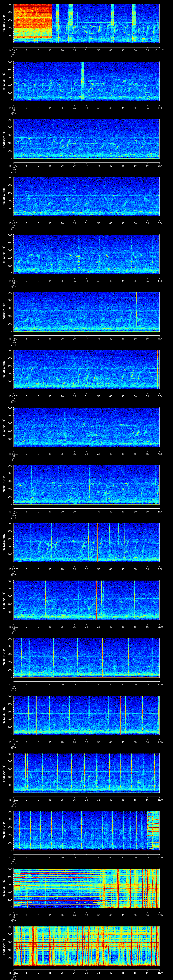Screen dimensions: 173x980
Task: Click "Frequency (Hz)" axis label of the 15:08:00 panel
Action: (x=4, y=542)
